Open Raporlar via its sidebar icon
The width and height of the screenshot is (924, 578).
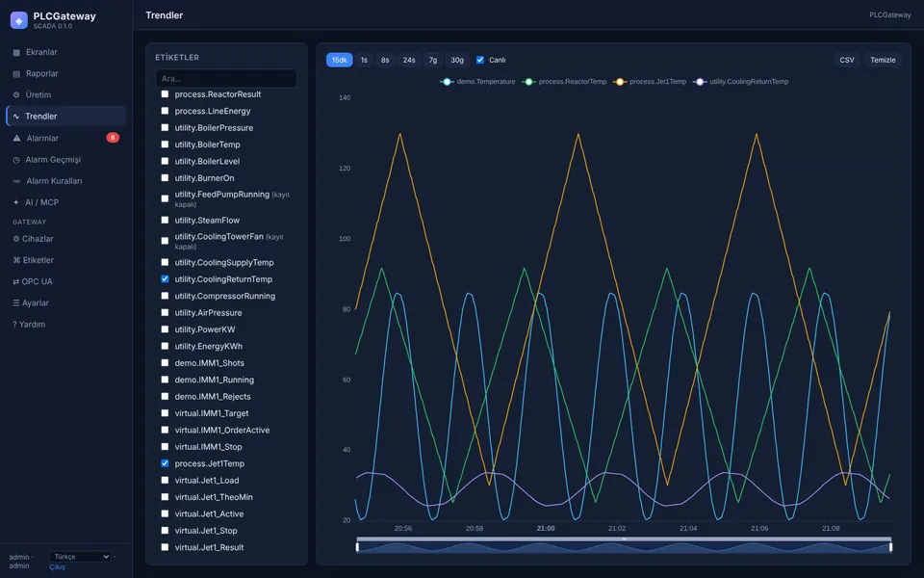16,74
